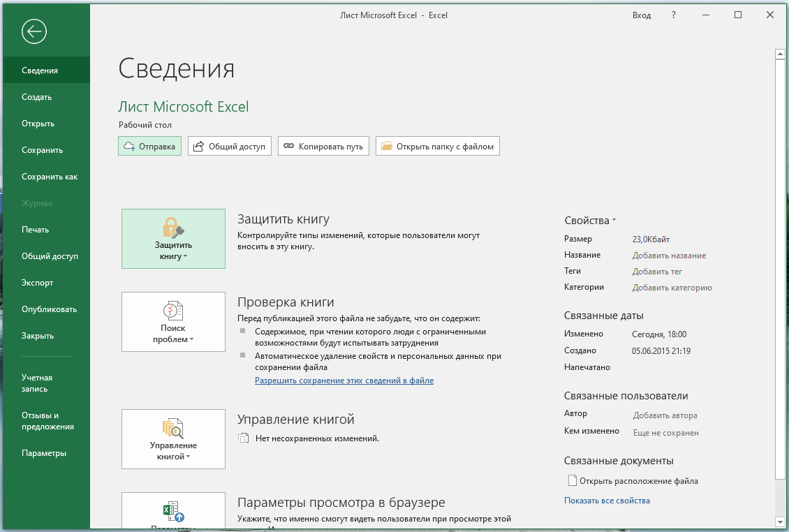Select Закрыть in the sidebar
Image resolution: width=789 pixels, height=532 pixels.
[x=46, y=336]
